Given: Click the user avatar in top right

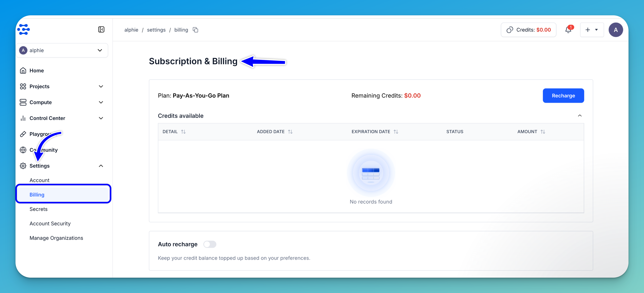Looking at the screenshot, I should point(615,30).
